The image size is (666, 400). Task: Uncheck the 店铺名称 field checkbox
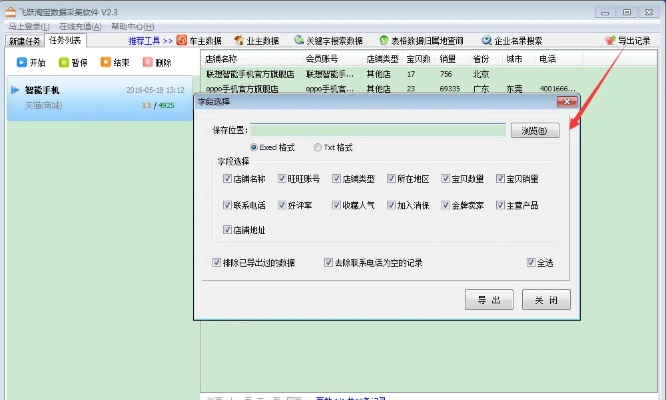tap(227, 179)
